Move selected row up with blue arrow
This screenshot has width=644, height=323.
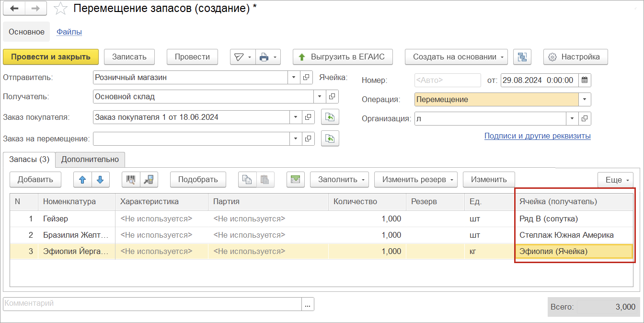click(x=82, y=180)
